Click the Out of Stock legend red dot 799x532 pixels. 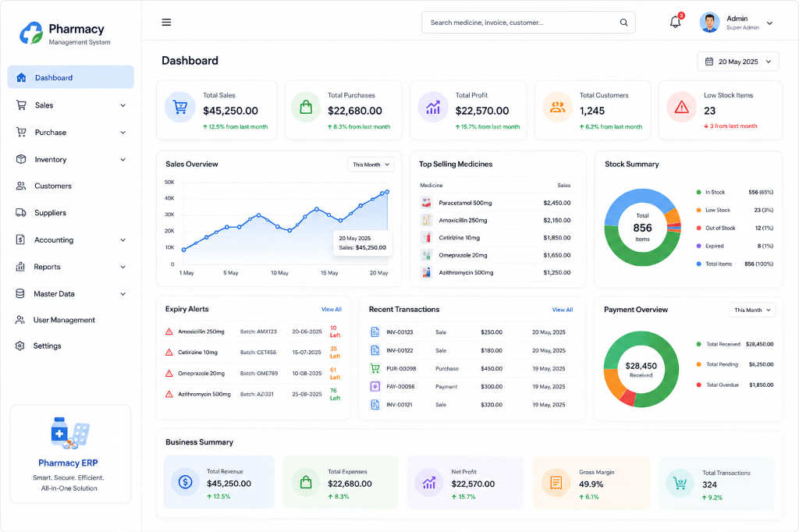click(698, 229)
